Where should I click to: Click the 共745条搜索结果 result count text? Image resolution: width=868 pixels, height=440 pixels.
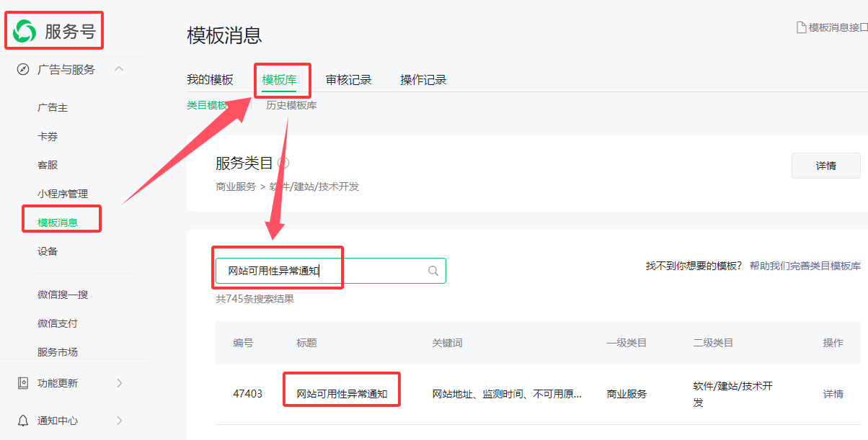(254, 299)
